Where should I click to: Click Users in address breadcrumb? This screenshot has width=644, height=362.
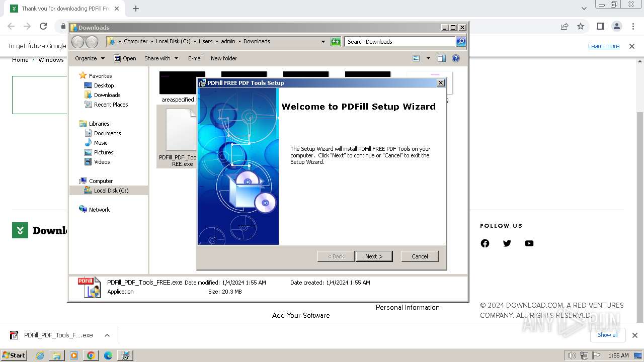205,42
